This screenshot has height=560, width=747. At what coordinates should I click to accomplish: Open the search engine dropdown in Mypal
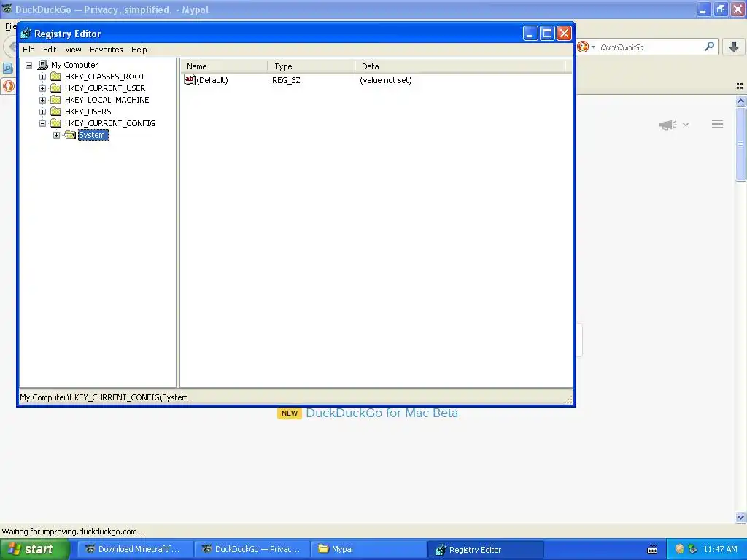tap(593, 47)
